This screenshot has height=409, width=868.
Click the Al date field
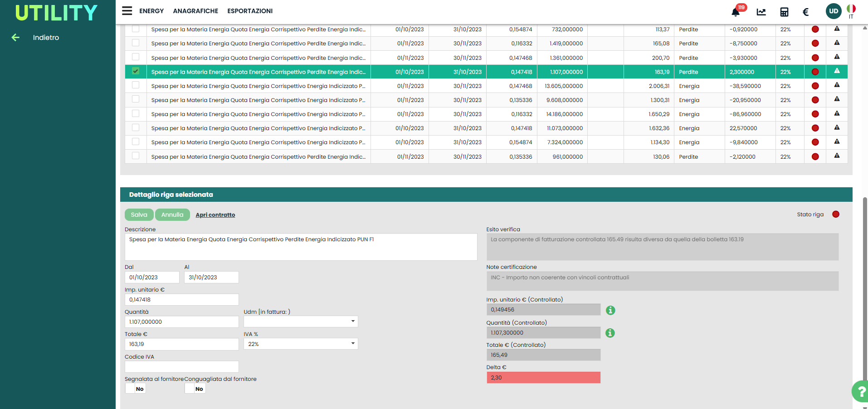click(x=211, y=277)
